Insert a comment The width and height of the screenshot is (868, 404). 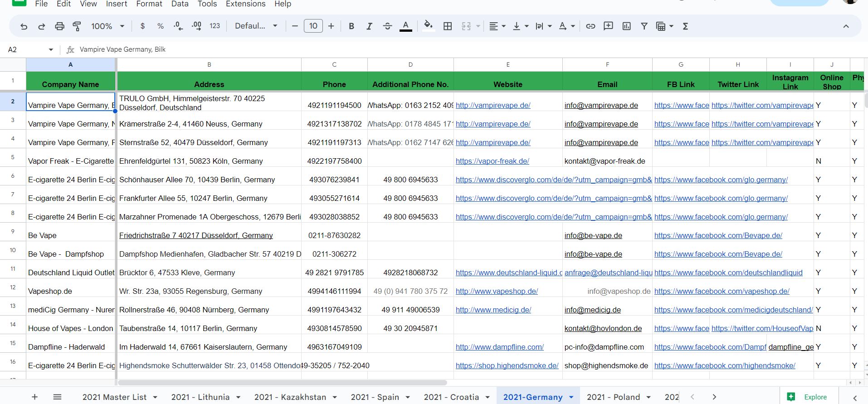point(608,26)
